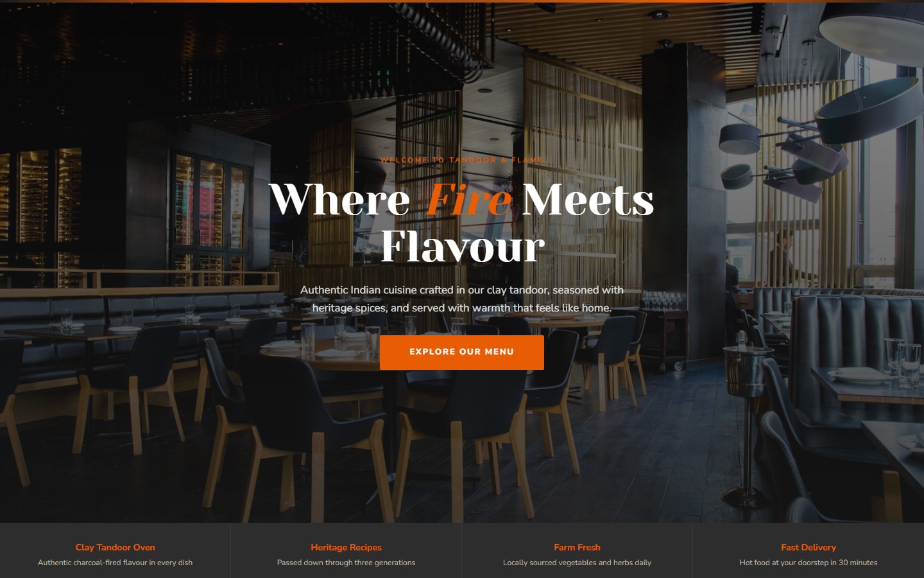This screenshot has width=924, height=578.
Task: Click the word Meets in the headline
Action: pyautogui.click(x=587, y=200)
